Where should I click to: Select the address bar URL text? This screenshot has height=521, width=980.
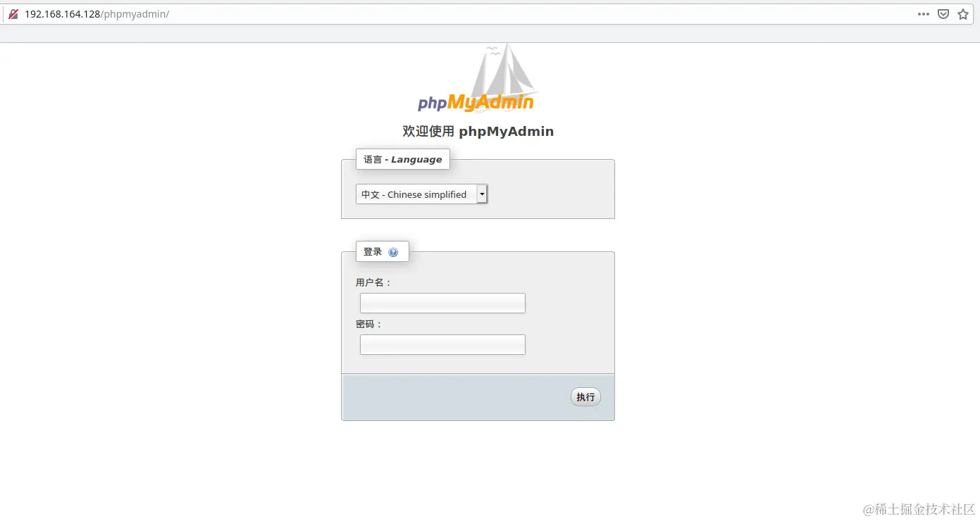[97, 14]
